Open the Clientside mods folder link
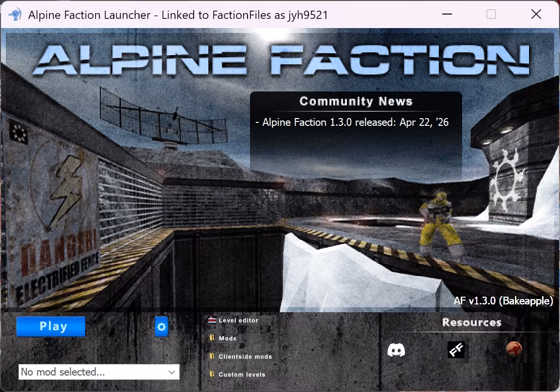This screenshot has height=392, width=560. [245, 356]
